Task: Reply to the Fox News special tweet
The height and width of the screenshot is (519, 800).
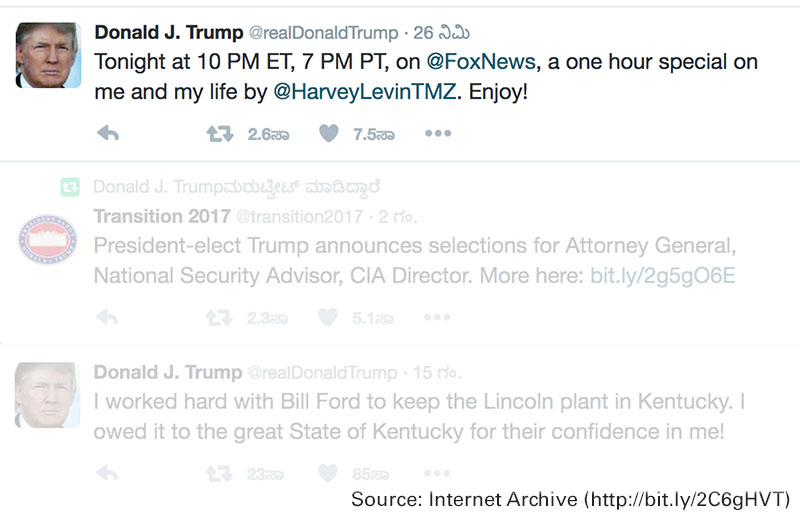Action: click(x=108, y=134)
